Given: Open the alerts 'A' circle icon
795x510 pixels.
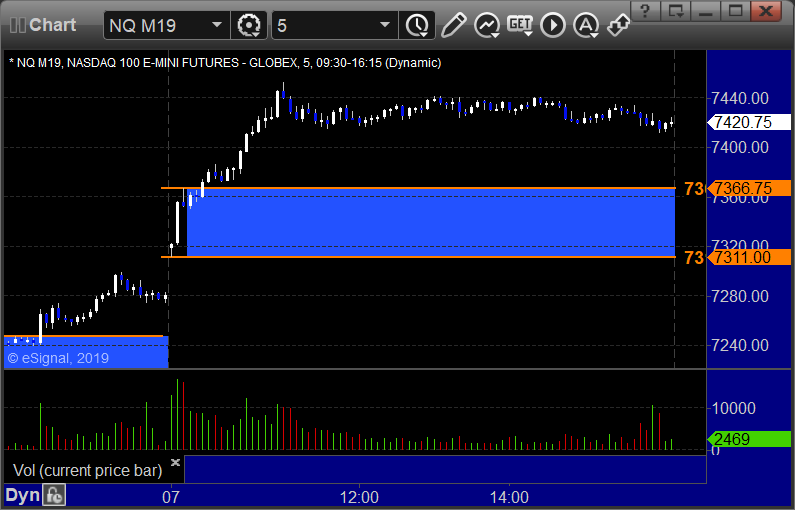Looking at the screenshot, I should point(586,25).
